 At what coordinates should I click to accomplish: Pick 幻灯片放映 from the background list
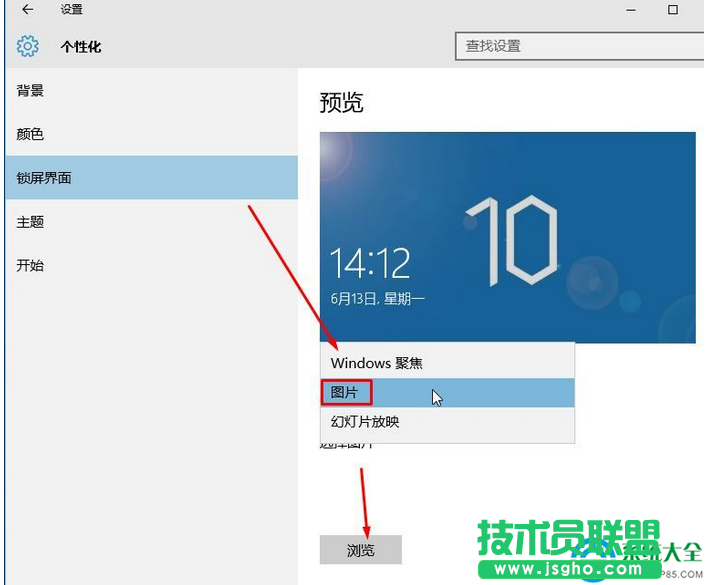[x=365, y=422]
